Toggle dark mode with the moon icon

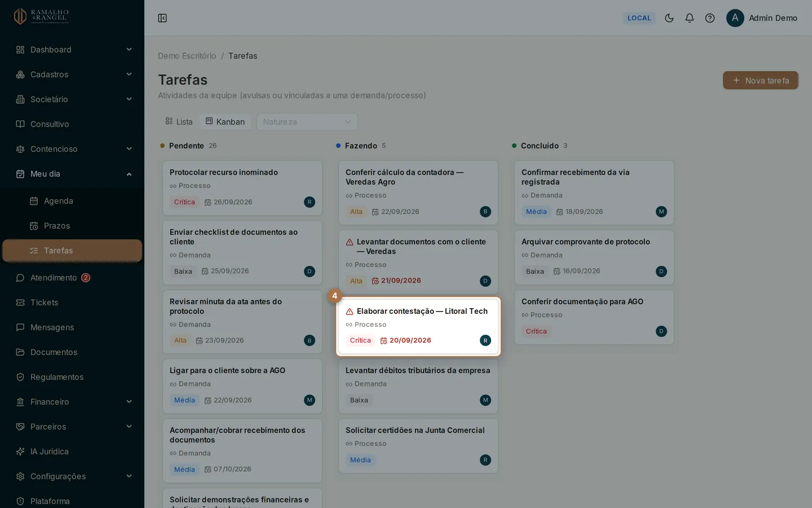(669, 18)
